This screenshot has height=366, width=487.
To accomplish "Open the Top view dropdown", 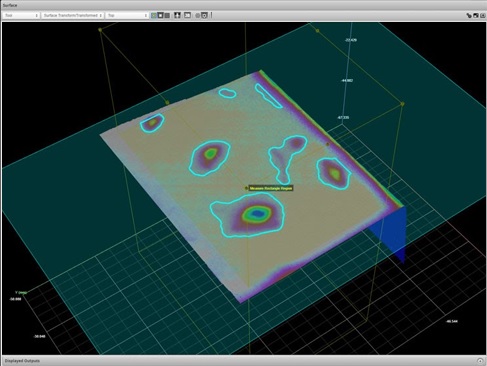I will click(127, 15).
